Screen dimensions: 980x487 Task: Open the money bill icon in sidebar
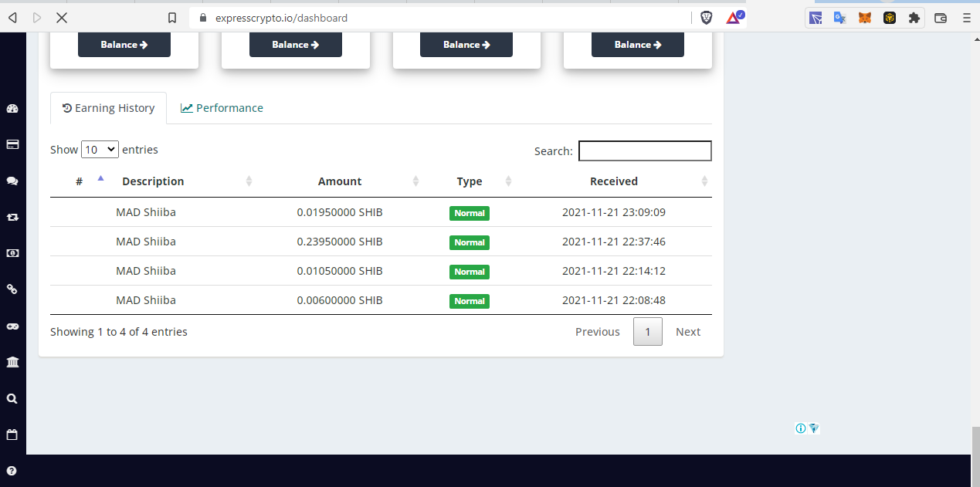tap(12, 253)
